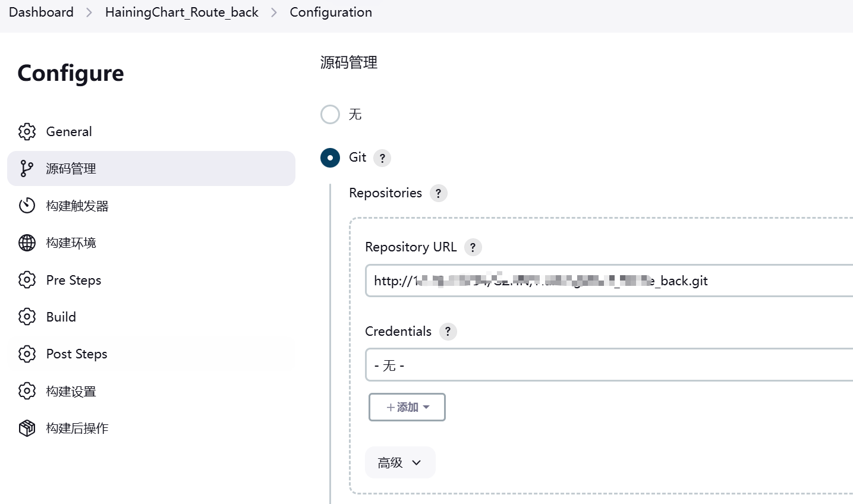This screenshot has width=853, height=504.
Task: Click the 源码管理 page heading
Action: coord(349,62)
